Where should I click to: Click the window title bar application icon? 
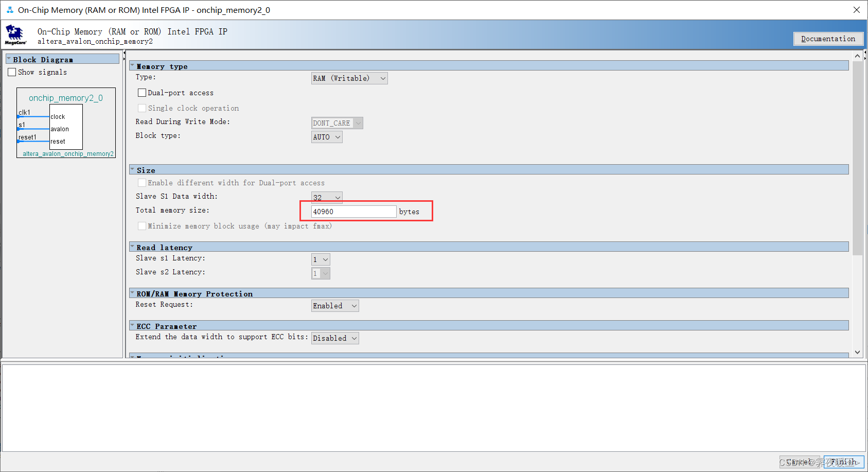(10, 10)
